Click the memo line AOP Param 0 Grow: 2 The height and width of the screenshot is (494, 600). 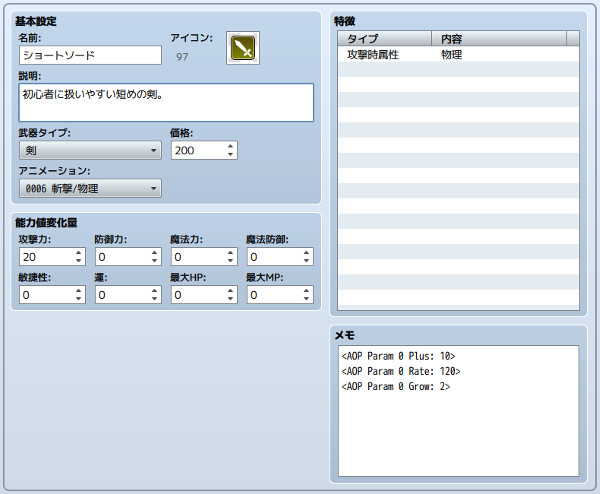(396, 386)
